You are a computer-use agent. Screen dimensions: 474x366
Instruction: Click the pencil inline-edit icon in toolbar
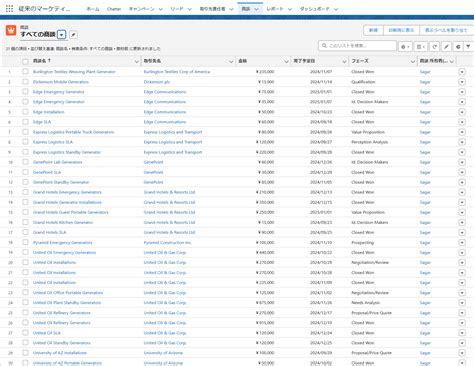click(x=446, y=47)
